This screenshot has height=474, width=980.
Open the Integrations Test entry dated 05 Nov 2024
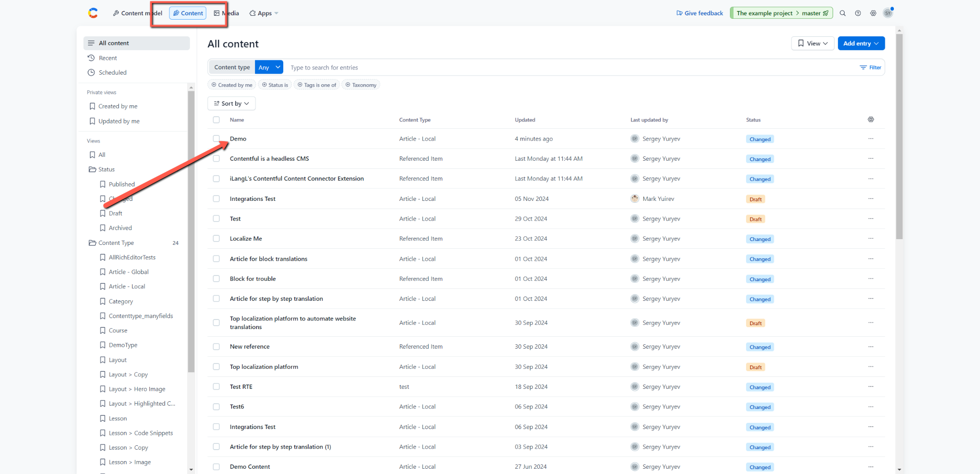pos(253,198)
